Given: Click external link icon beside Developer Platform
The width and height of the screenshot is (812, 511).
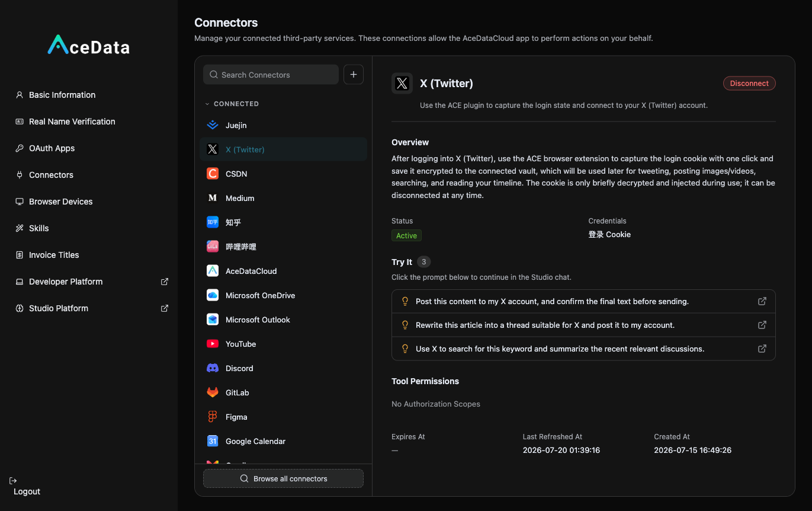Looking at the screenshot, I should [x=165, y=282].
